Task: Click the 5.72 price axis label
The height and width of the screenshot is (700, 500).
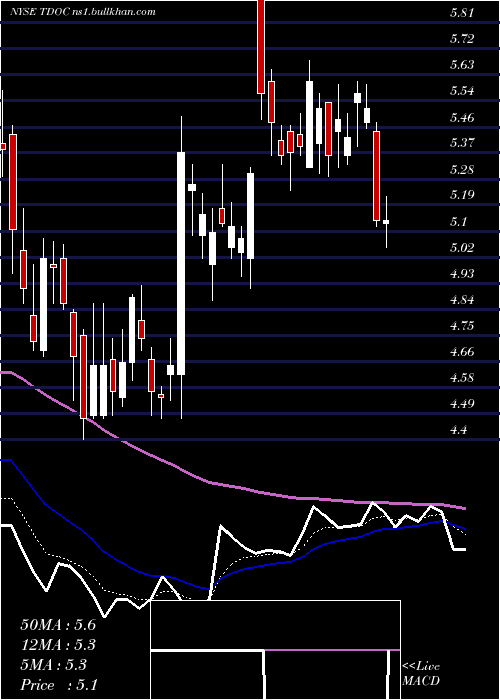Action: point(462,39)
